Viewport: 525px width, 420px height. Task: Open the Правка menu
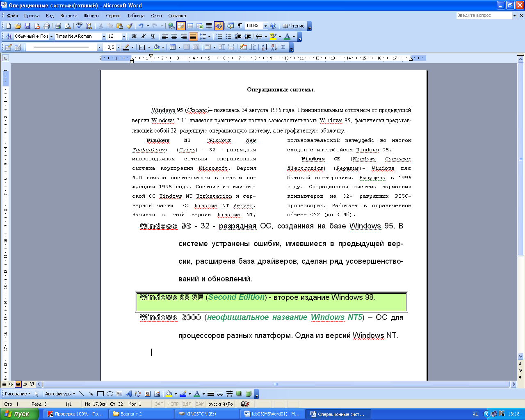32,16
